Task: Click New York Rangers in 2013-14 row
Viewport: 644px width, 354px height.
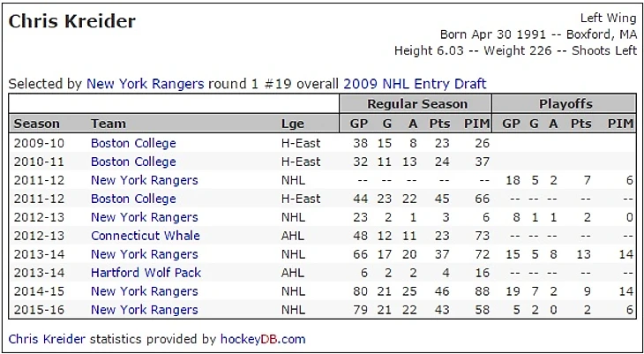Action: click(144, 254)
